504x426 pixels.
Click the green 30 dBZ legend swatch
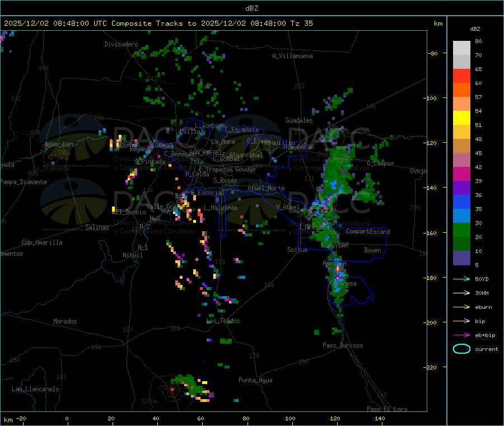point(461,230)
